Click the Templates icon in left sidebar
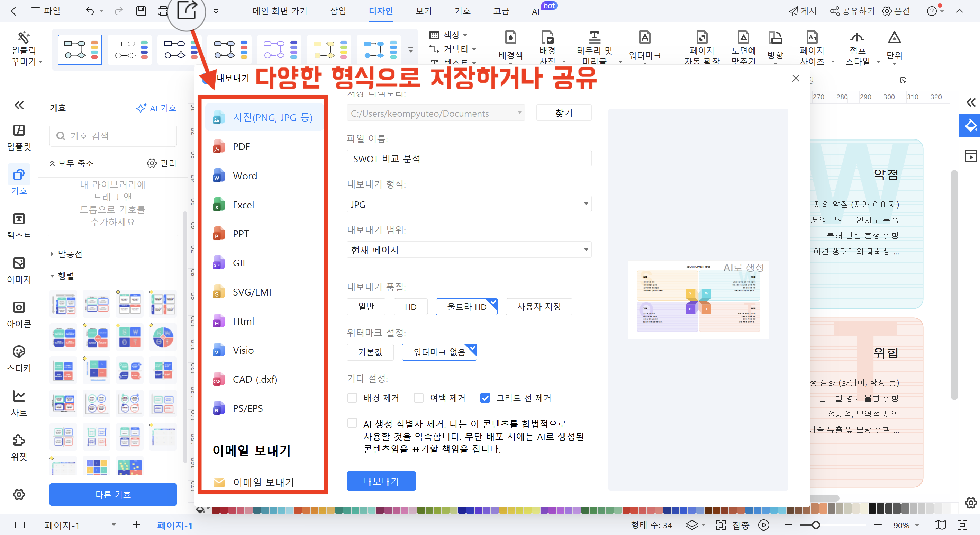The image size is (980, 535). point(19,130)
